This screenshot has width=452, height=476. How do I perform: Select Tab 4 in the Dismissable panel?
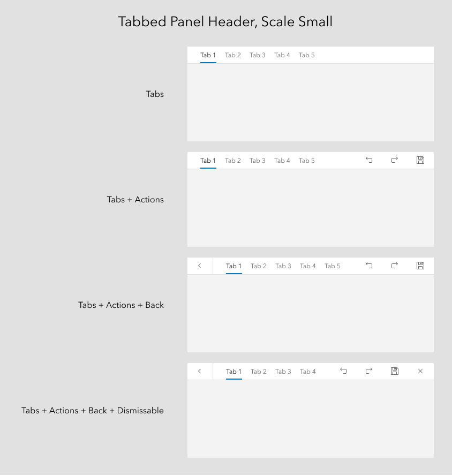(308, 372)
